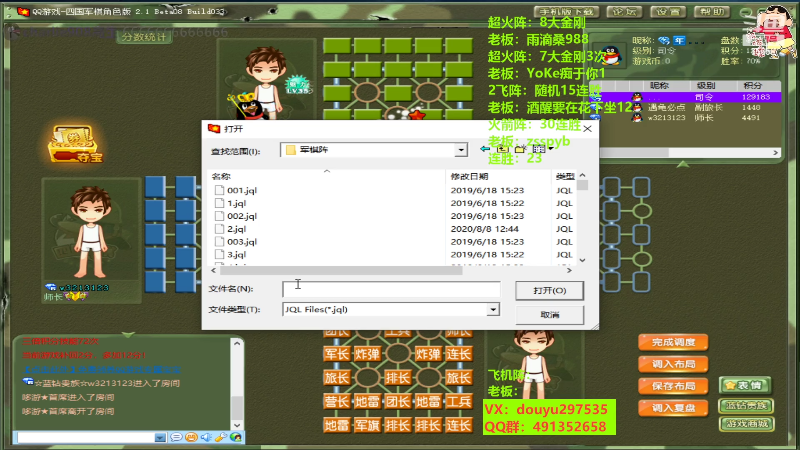Click the back arrow icon in dialog toolbar
The height and width of the screenshot is (450, 800).
[x=485, y=149]
